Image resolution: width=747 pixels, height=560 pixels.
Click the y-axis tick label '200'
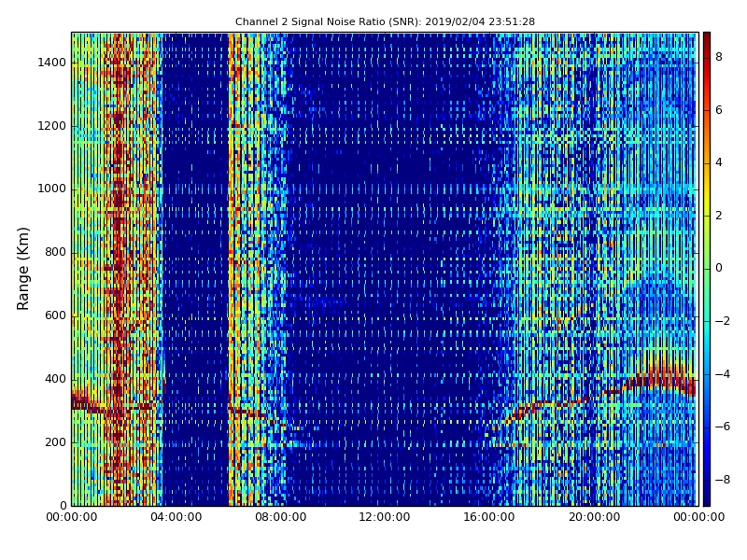click(55, 441)
